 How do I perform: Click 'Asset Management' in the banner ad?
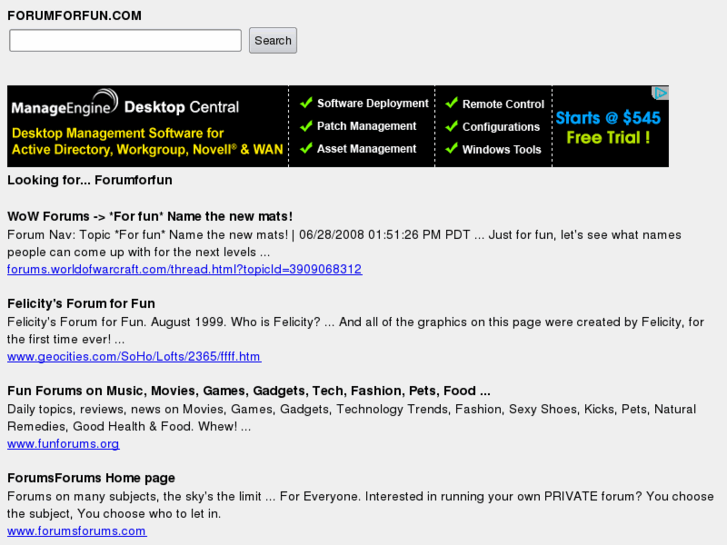(366, 149)
